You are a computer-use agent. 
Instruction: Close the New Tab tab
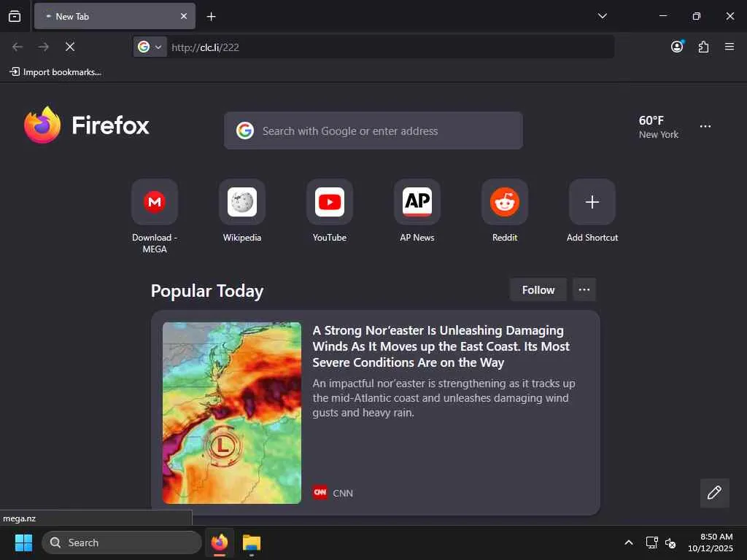pos(183,16)
